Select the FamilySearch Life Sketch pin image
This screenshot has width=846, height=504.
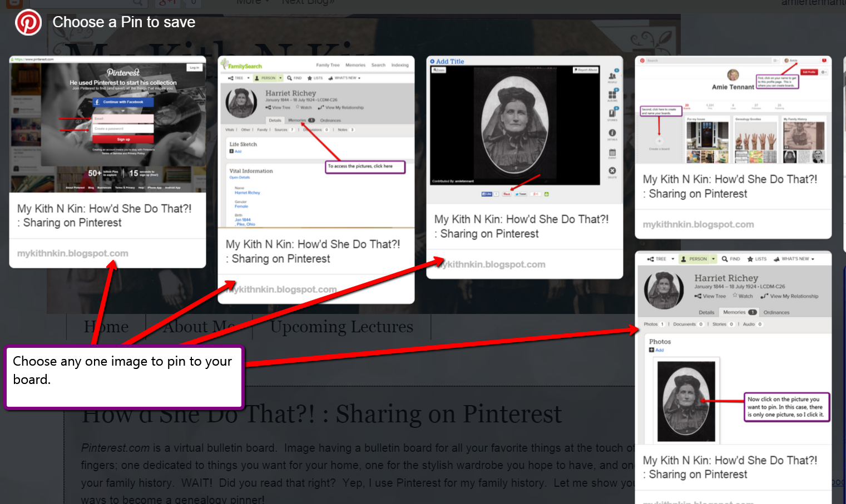(316, 142)
